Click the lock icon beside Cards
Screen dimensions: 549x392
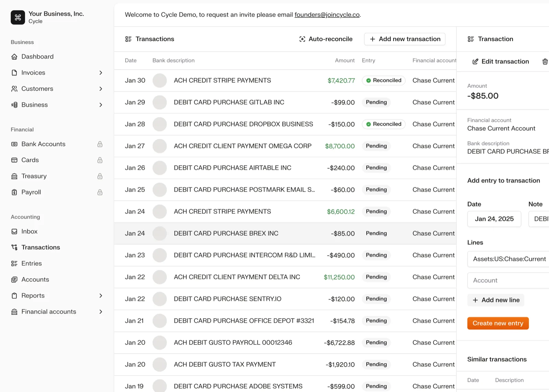pyautogui.click(x=100, y=160)
